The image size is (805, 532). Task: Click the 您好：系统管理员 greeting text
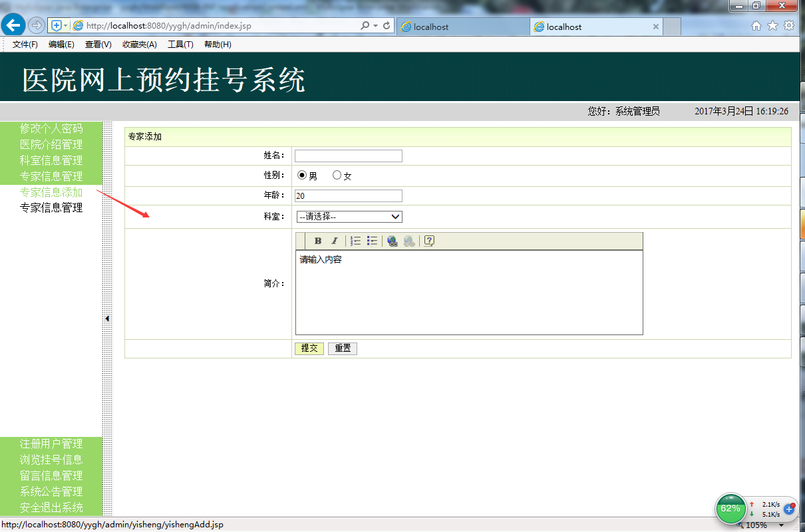[x=624, y=111]
